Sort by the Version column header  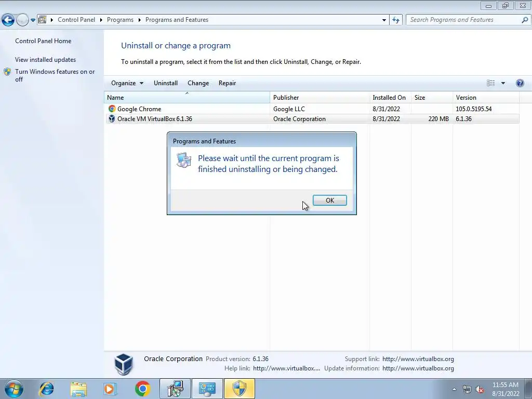pos(486,97)
